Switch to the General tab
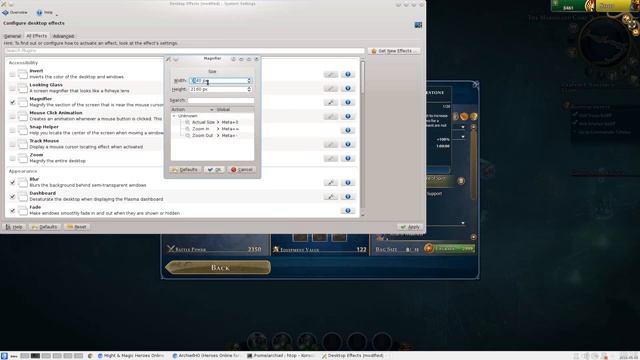640x360 pixels. (12, 36)
